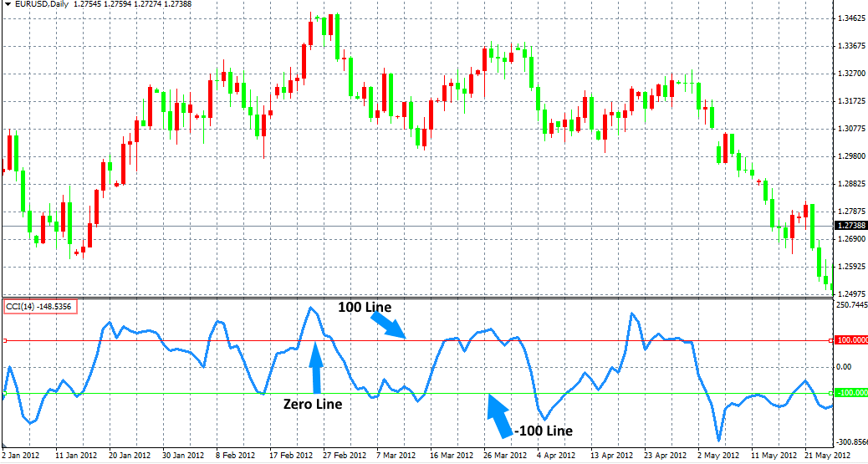Image resolution: width=868 pixels, height=464 pixels.
Task: Click the 1.32700 price on the scale
Action: (850, 73)
